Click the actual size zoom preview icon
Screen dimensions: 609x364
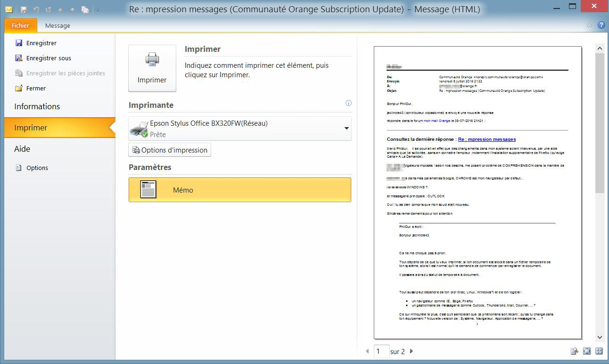pos(574,351)
